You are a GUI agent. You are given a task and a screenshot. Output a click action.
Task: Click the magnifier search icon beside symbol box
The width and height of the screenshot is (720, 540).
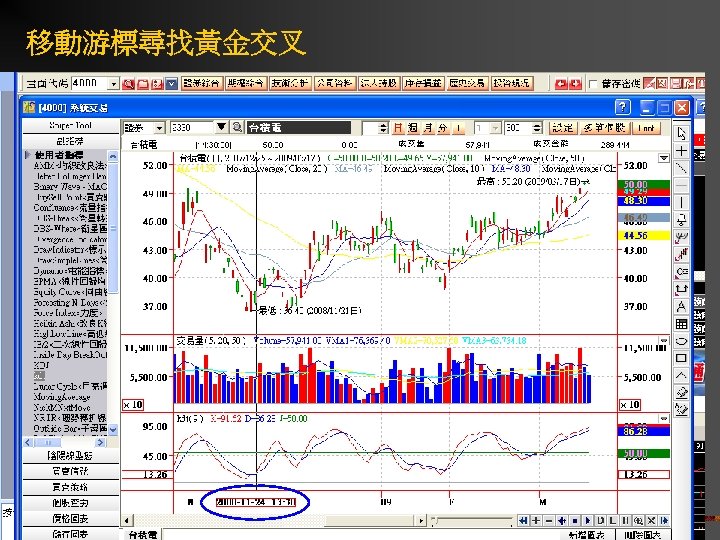(x=237, y=127)
